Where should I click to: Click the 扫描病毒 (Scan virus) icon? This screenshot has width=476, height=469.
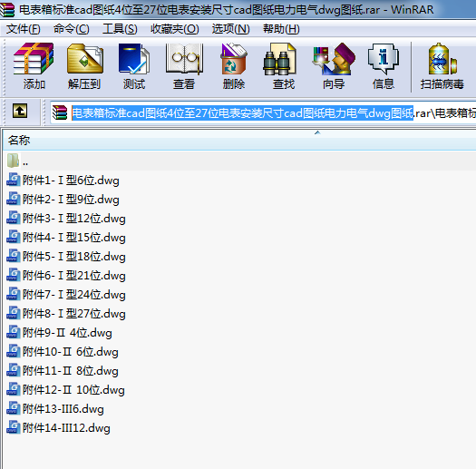pyautogui.click(x=442, y=59)
